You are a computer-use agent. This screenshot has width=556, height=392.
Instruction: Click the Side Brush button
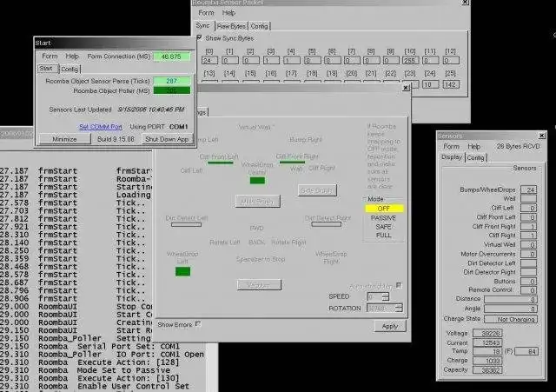coord(317,190)
